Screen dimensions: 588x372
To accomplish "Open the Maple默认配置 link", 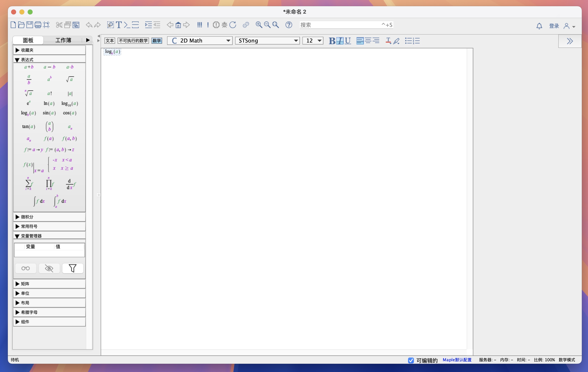I will tap(457, 360).
